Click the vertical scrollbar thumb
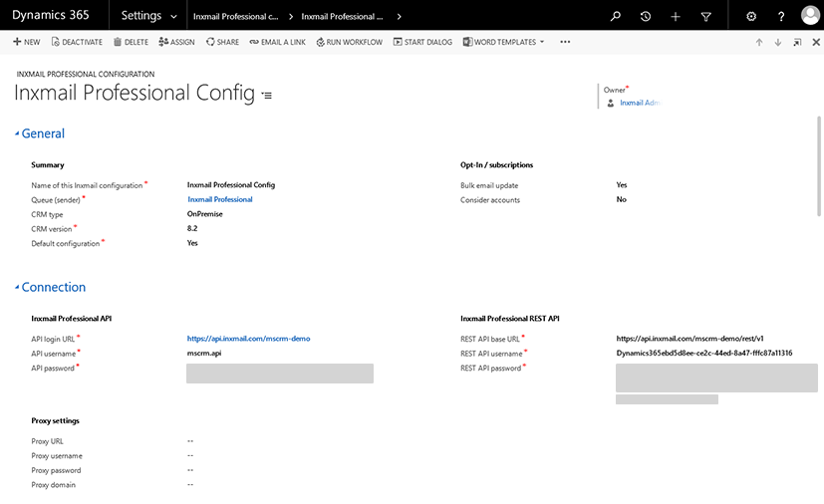This screenshot has height=504, width=824. tap(819, 166)
